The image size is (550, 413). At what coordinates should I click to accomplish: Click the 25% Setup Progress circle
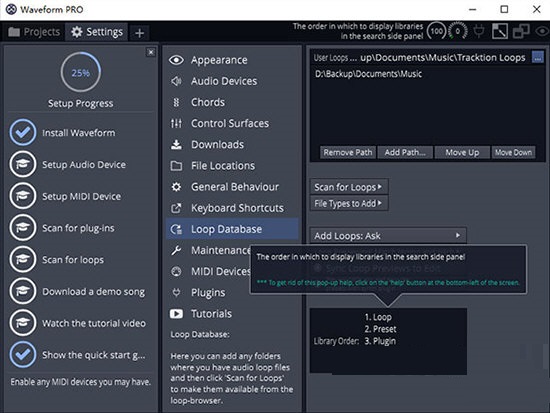point(81,72)
